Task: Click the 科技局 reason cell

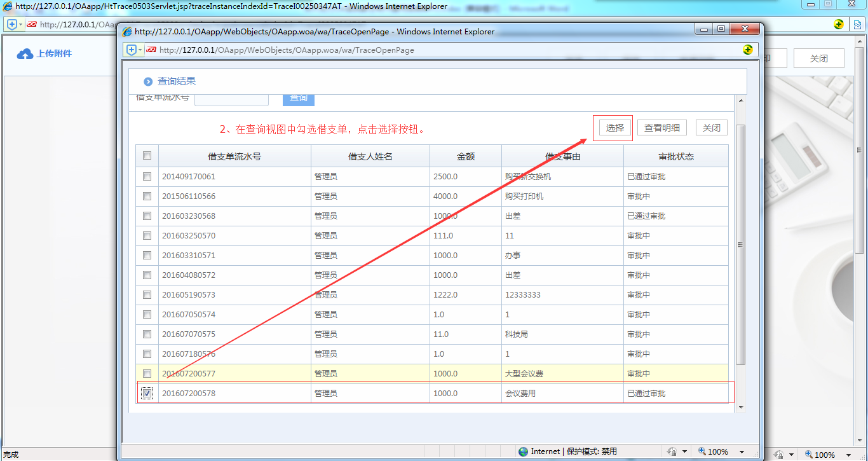Action: coord(562,334)
